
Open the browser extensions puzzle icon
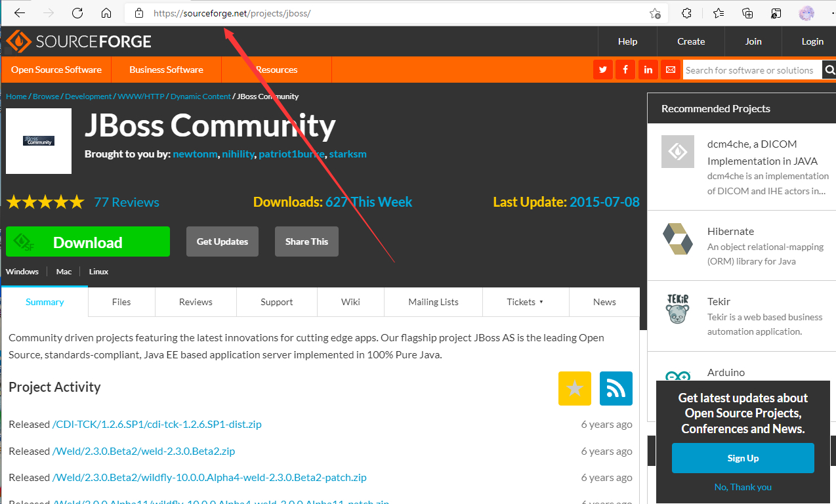(686, 13)
